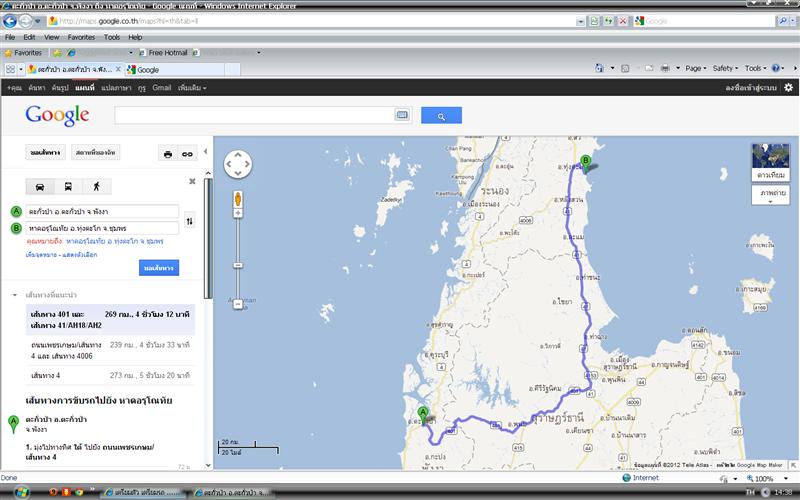Open the Google settings gear icon

[x=788, y=87]
